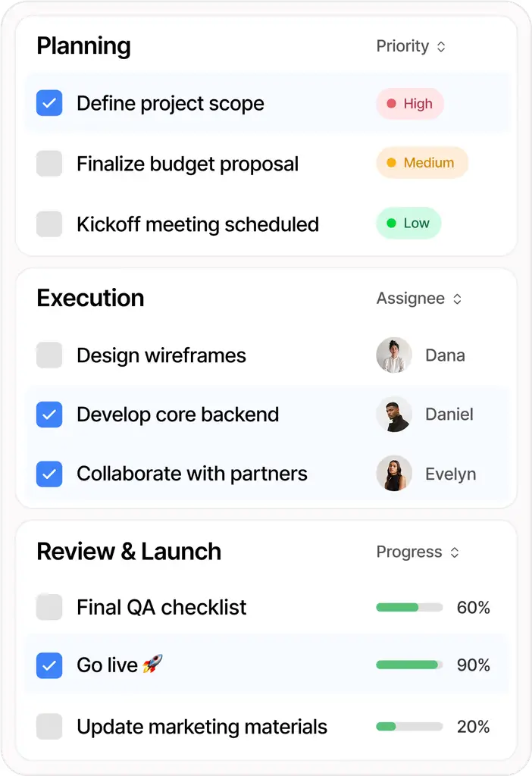Open the Assignee sort dropdown

pyautogui.click(x=419, y=299)
